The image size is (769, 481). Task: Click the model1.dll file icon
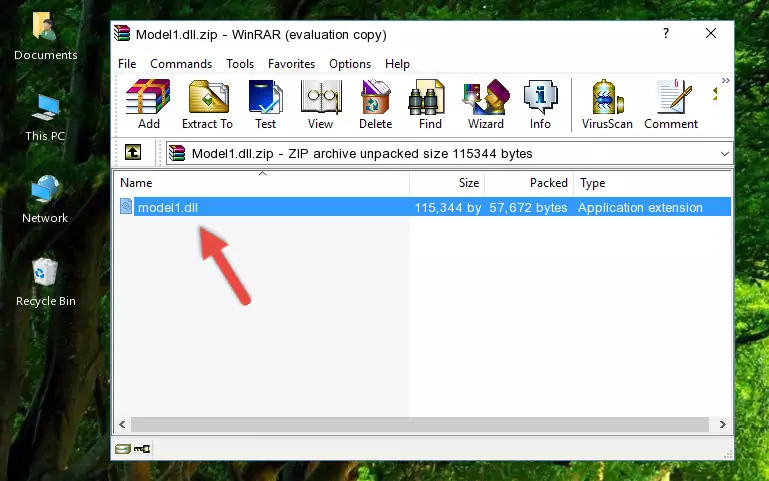[x=126, y=206]
